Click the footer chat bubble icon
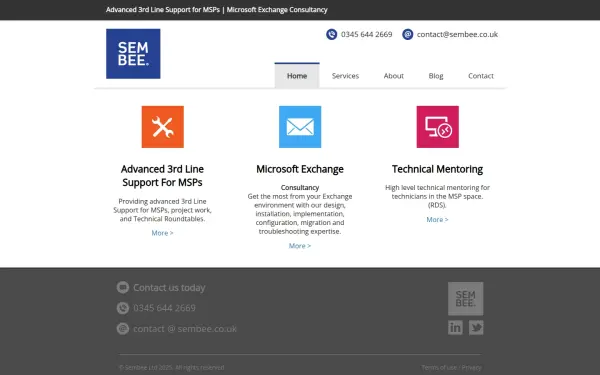Screen dimensions: 600x375 click(x=123, y=287)
